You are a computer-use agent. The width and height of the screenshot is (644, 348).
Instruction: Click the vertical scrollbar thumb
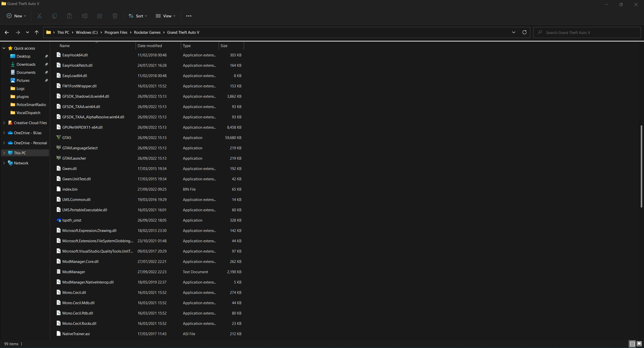[x=641, y=166]
